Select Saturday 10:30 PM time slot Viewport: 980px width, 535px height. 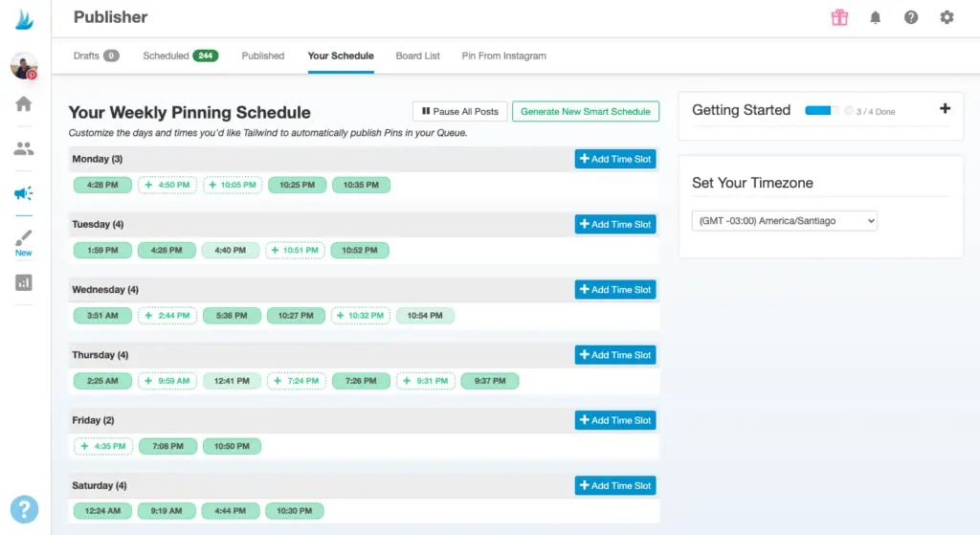(x=295, y=511)
